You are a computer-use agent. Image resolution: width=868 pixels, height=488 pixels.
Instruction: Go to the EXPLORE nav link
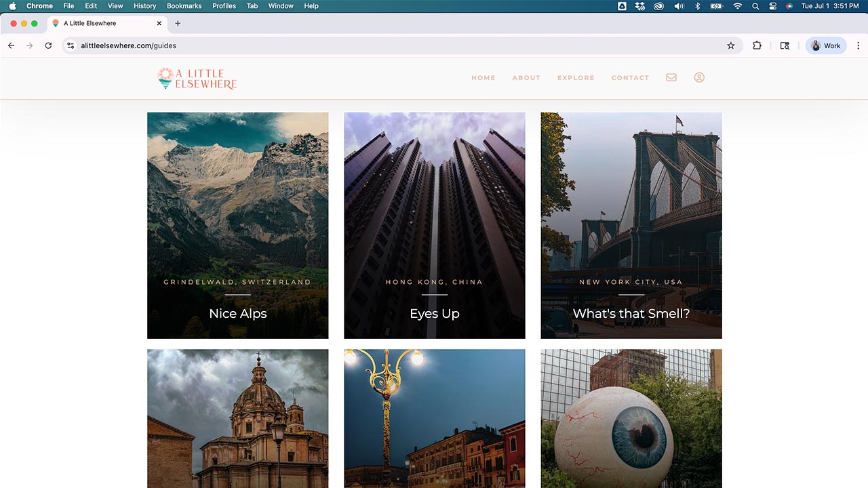point(576,78)
